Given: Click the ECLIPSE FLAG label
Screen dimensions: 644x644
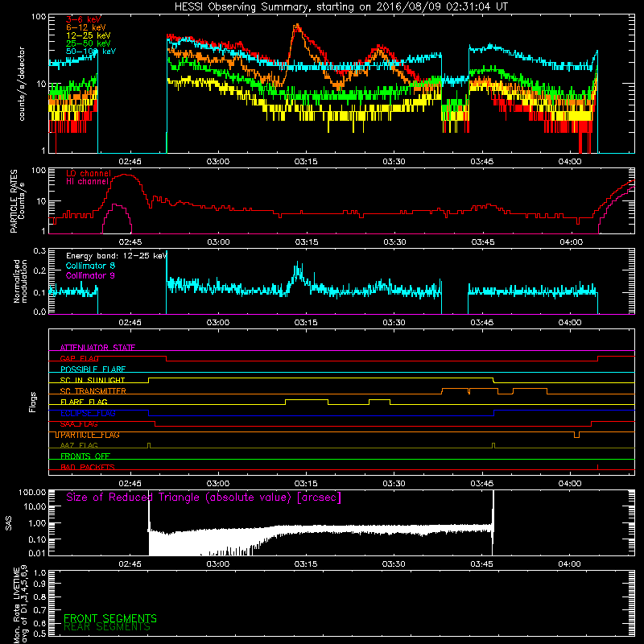Looking at the screenshot, I should [x=88, y=413].
